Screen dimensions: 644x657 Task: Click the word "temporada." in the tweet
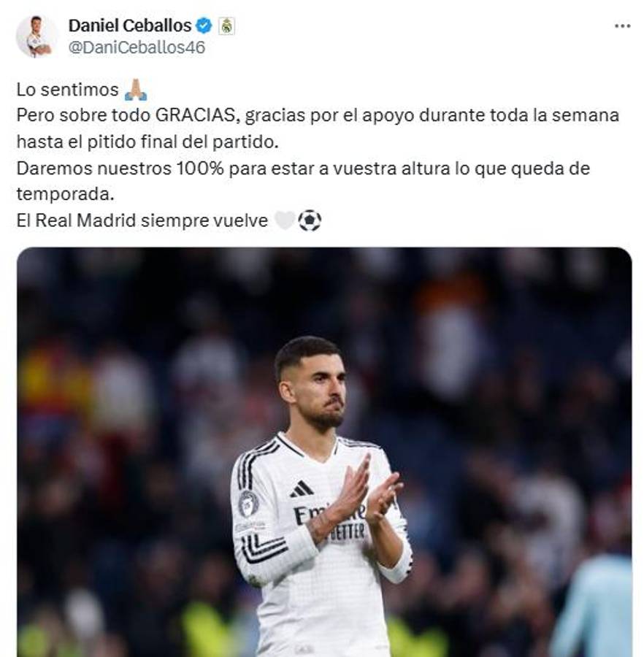pyautogui.click(x=65, y=194)
